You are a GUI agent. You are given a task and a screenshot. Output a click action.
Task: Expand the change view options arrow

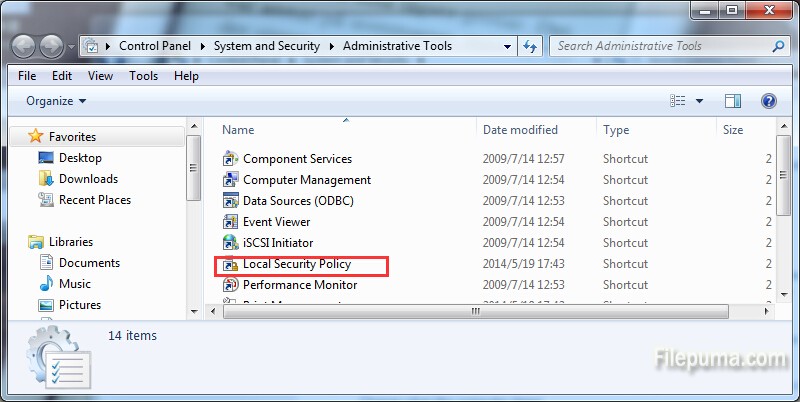click(x=699, y=101)
